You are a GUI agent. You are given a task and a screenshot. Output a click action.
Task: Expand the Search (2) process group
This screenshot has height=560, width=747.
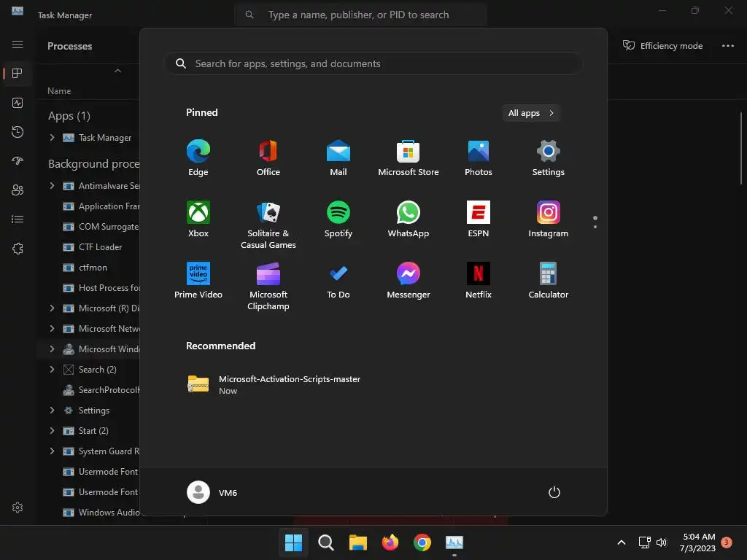click(x=52, y=370)
